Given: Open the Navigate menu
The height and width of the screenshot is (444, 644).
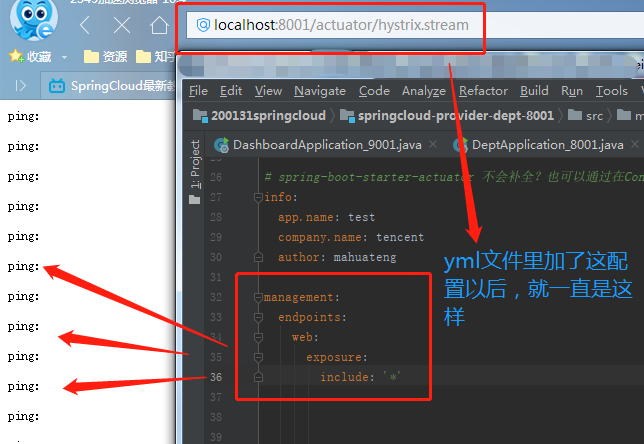Looking at the screenshot, I should [x=320, y=91].
